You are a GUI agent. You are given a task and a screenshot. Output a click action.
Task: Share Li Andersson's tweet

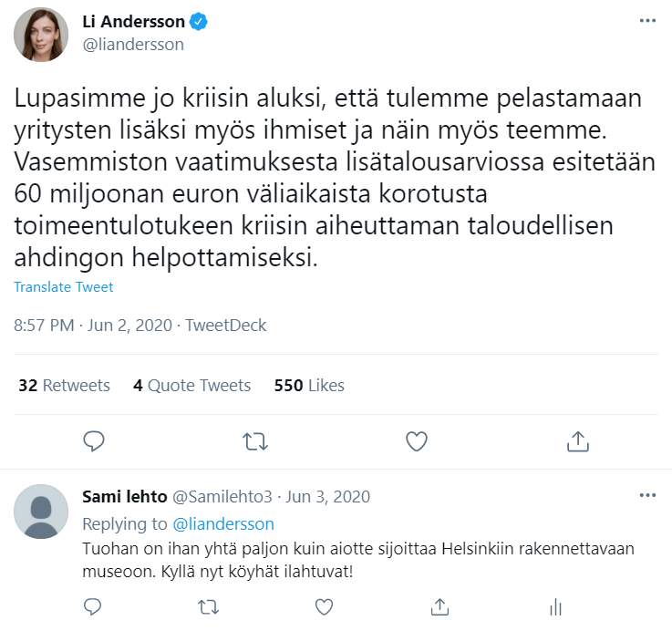(x=576, y=441)
